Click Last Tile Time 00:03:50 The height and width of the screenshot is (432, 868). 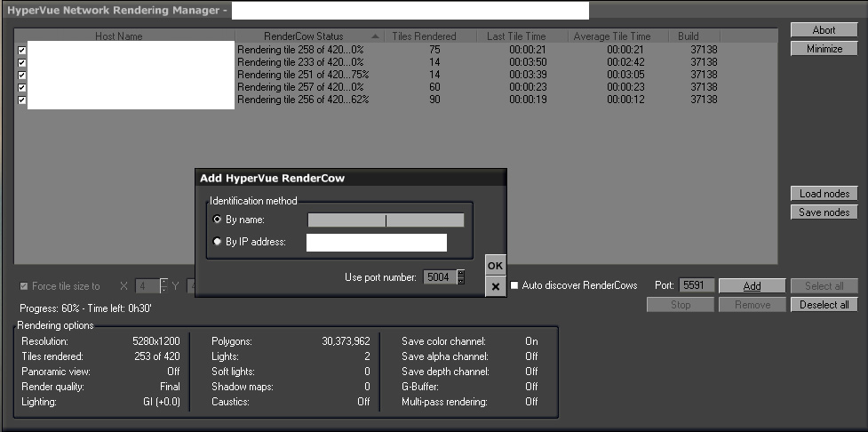click(x=528, y=62)
